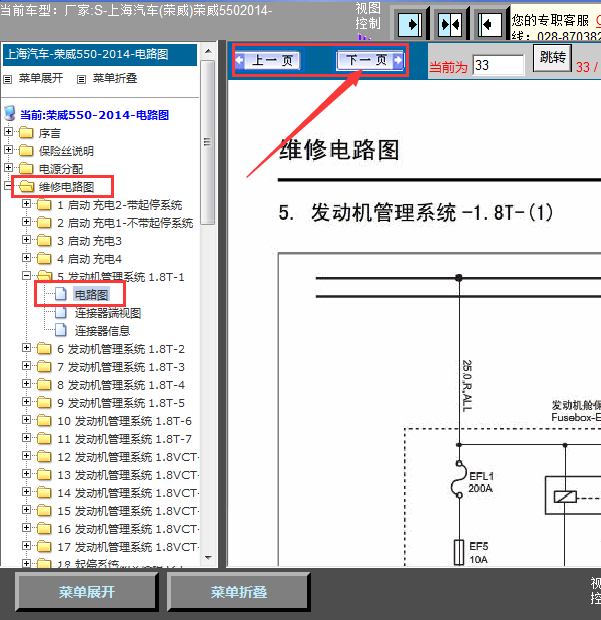Click the 序言 folder icon
This screenshot has height=620, width=601.
pos(26,132)
